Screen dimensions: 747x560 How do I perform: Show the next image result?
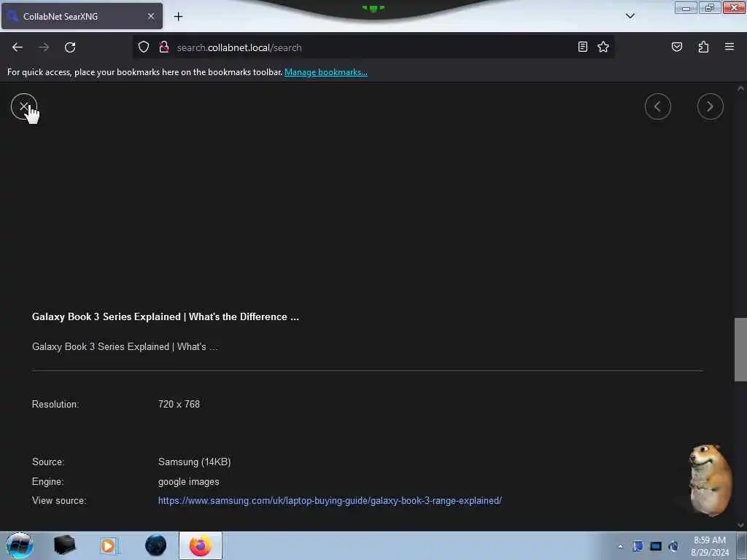tap(710, 106)
